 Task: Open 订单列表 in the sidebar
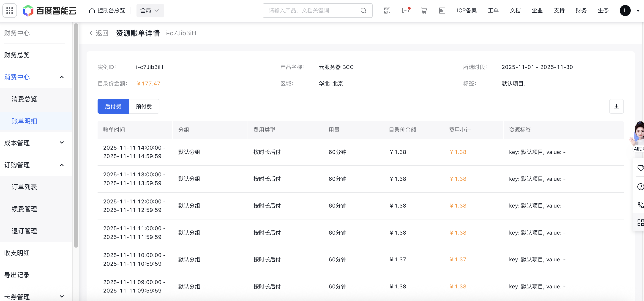coord(24,187)
